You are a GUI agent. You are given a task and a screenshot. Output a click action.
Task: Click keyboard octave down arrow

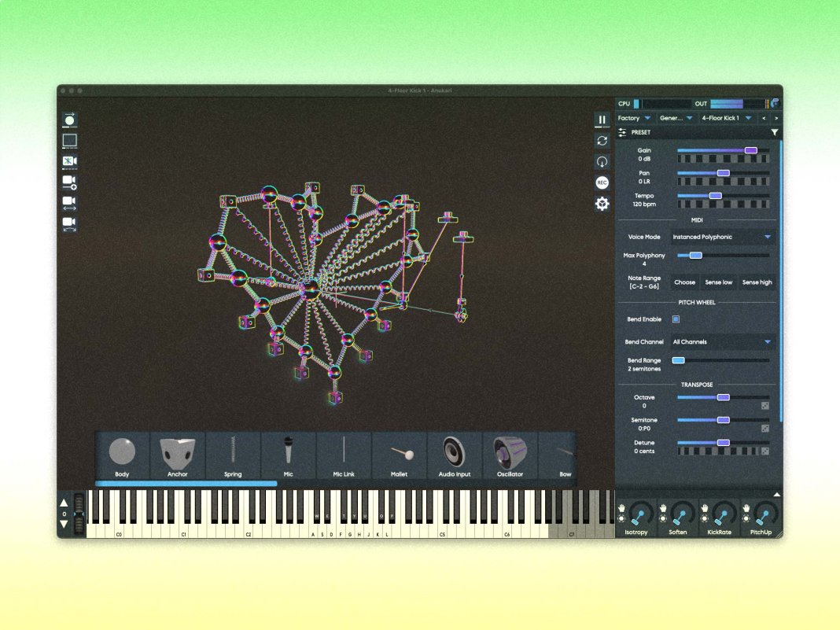pos(64,525)
